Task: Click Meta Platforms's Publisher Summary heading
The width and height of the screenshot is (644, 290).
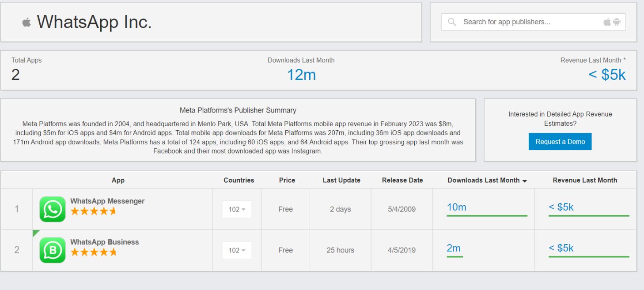Action: 238,110
